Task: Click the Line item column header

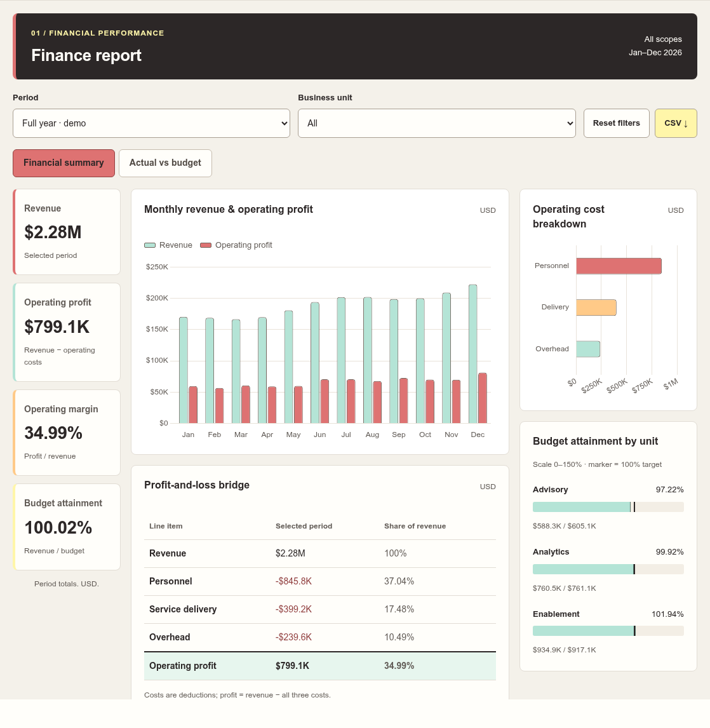Action: coord(166,526)
